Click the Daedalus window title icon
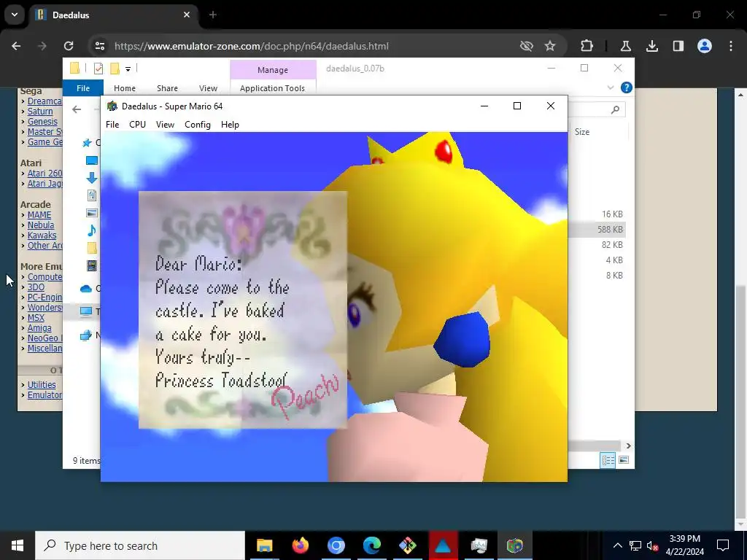This screenshot has width=747, height=560. click(112, 106)
